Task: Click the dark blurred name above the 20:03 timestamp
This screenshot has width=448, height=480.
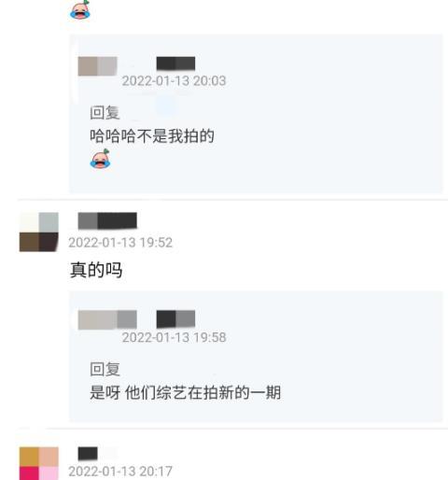Action: (x=175, y=64)
